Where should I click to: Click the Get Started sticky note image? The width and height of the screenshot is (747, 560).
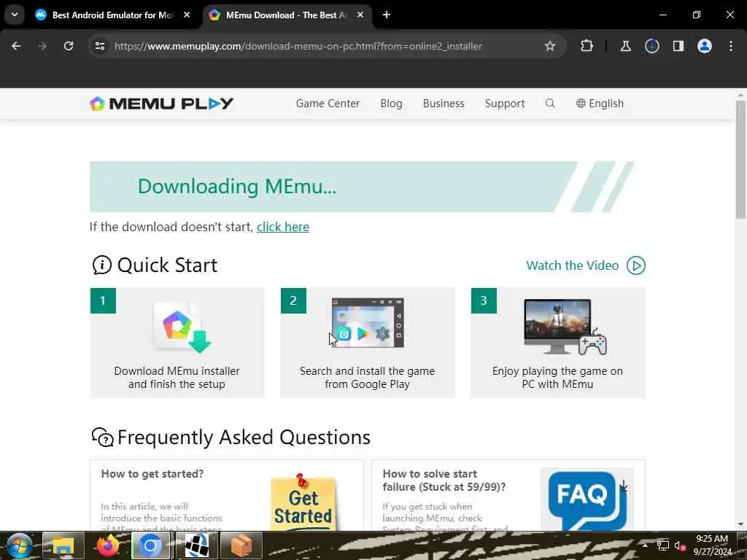point(303,502)
